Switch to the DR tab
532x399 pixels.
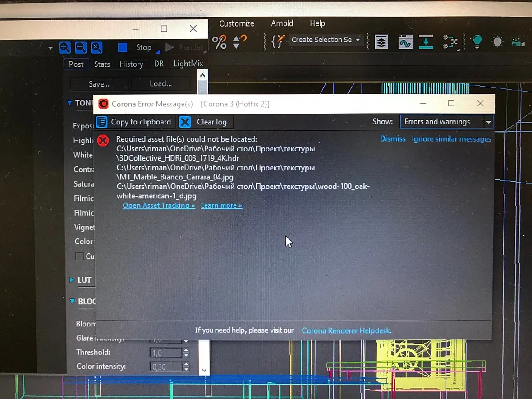[158, 64]
